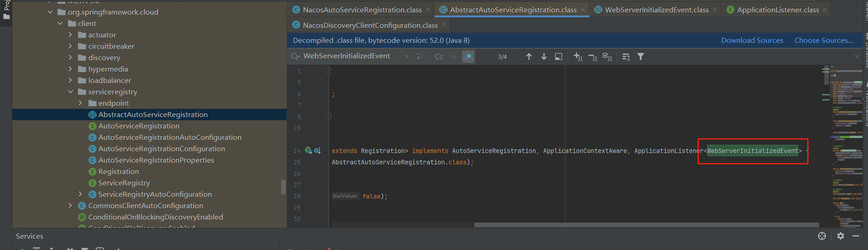This screenshot has width=868, height=250.
Task: Open search history magnifier dropdown
Action: tap(295, 56)
